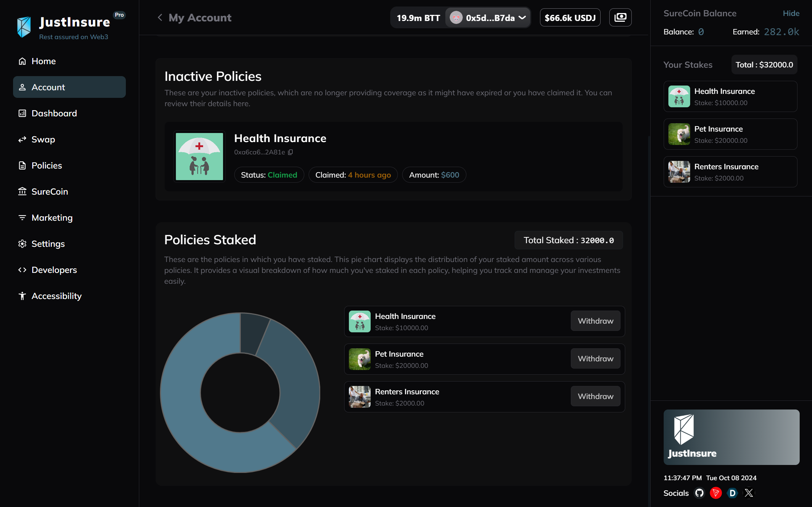Withdraw stake from Renters Insurance
Viewport: 812px width, 507px height.
(595, 396)
